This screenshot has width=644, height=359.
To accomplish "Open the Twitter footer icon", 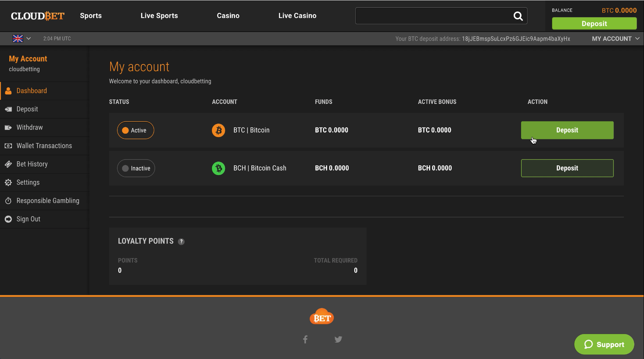I will coord(338,339).
